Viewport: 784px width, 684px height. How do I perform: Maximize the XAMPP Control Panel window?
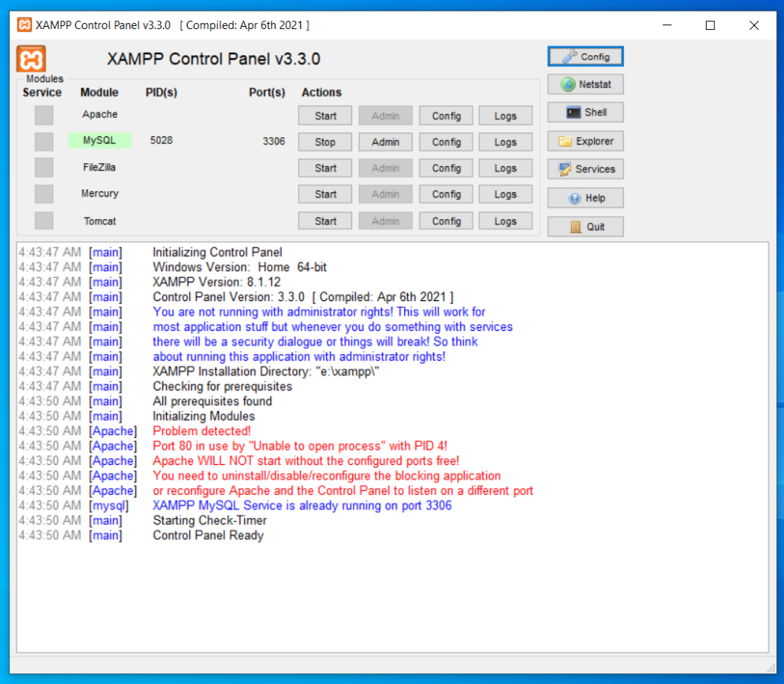710,25
